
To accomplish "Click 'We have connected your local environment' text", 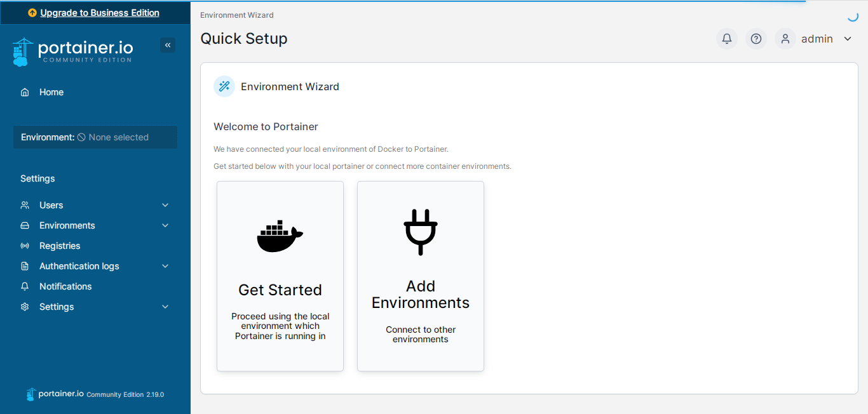I will click(331, 149).
